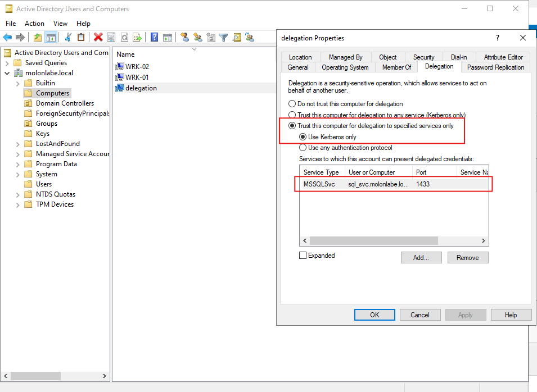Expand the Builtin tree node
The image size is (537, 392).
pyautogui.click(x=18, y=83)
